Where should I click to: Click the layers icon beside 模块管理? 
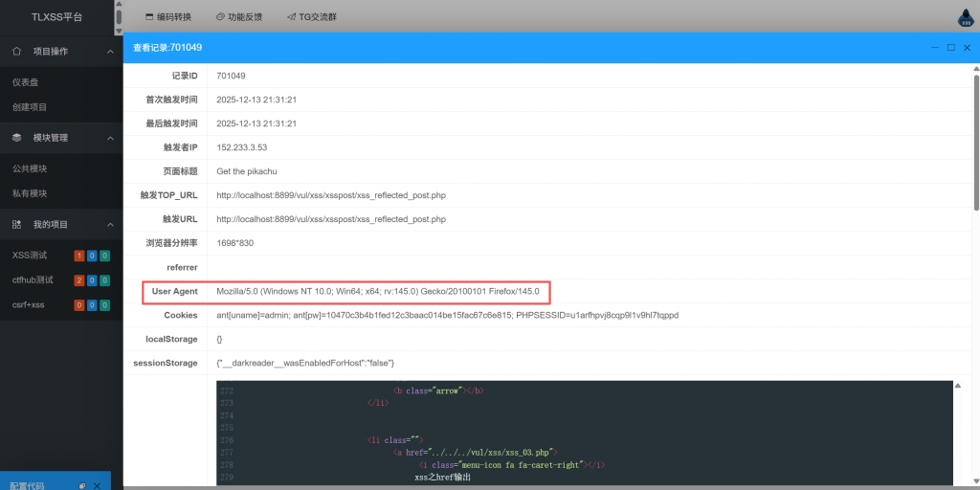17,138
